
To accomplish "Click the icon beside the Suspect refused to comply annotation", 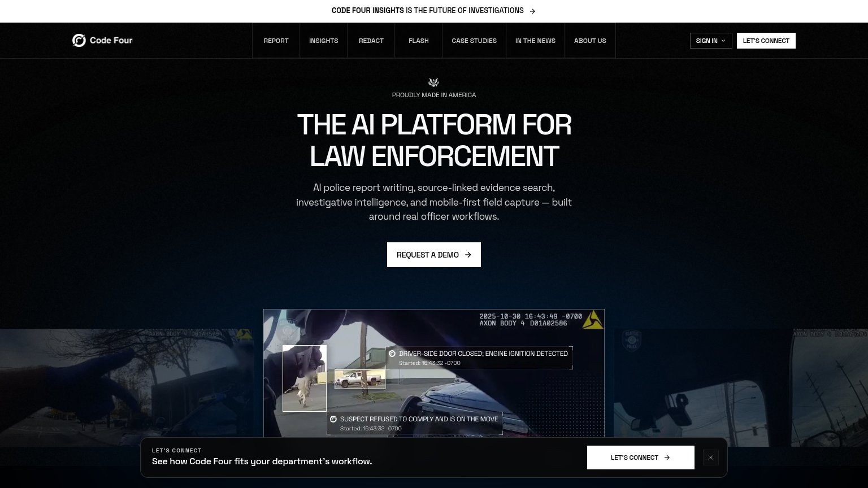I will point(333,419).
